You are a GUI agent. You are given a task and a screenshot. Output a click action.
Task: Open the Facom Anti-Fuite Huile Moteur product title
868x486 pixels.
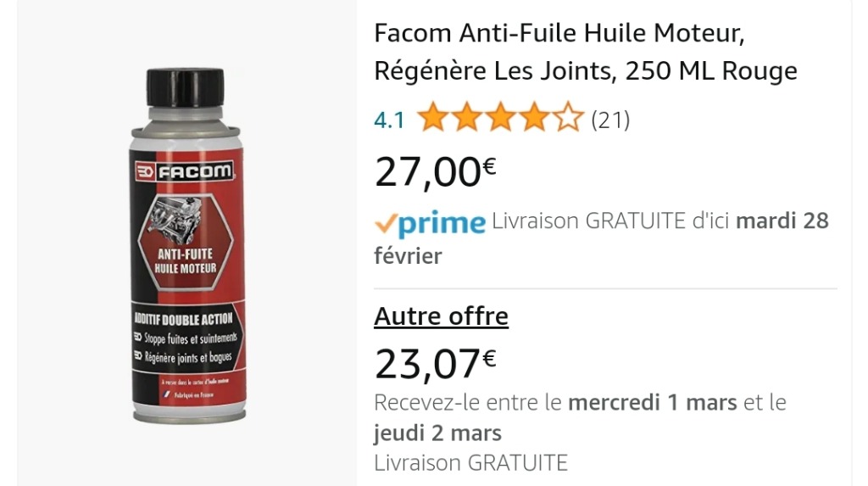coord(586,52)
